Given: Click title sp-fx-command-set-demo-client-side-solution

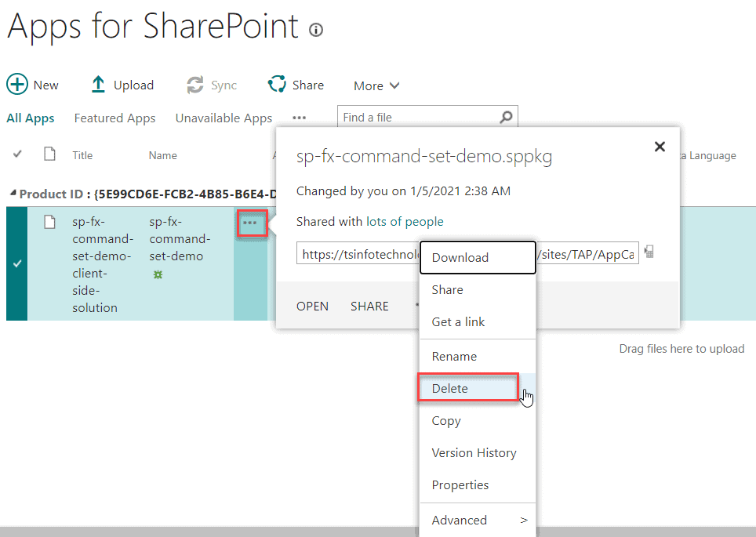Looking at the screenshot, I should [x=102, y=265].
